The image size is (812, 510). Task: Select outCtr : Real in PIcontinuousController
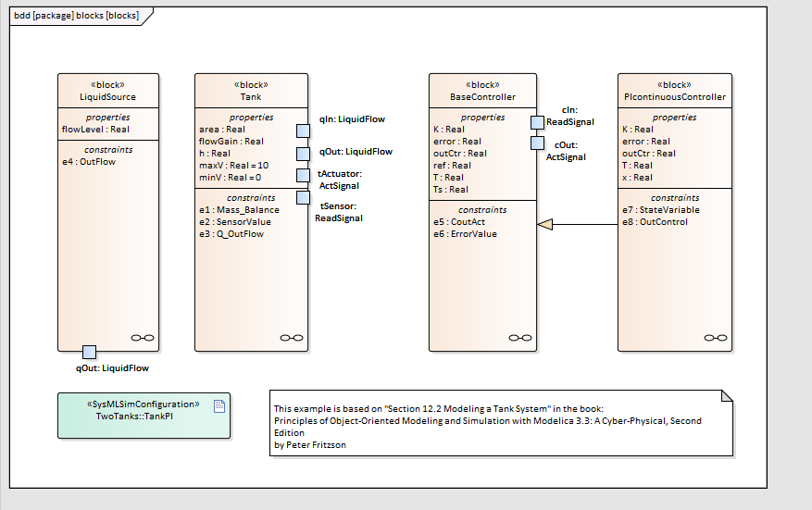click(649, 154)
